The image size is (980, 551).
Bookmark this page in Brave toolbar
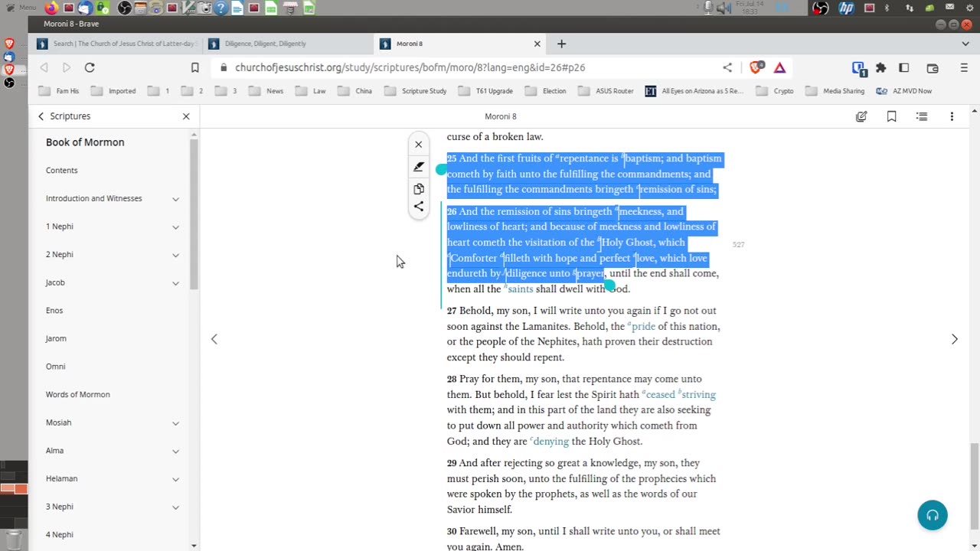pos(195,67)
